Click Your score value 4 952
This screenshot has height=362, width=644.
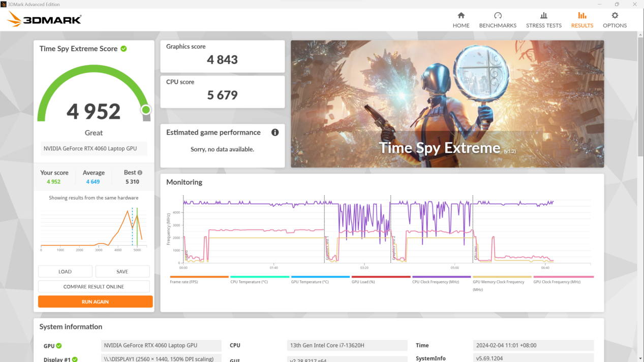(54, 182)
